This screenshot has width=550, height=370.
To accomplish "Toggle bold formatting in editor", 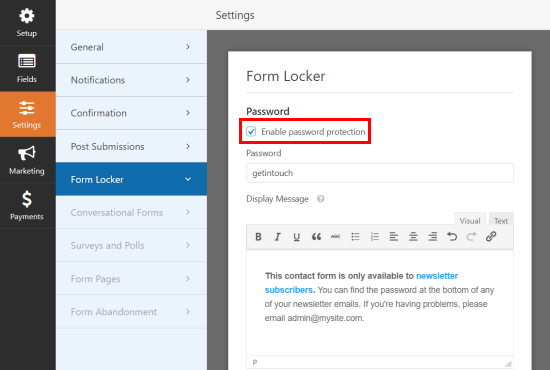I will pos(259,237).
